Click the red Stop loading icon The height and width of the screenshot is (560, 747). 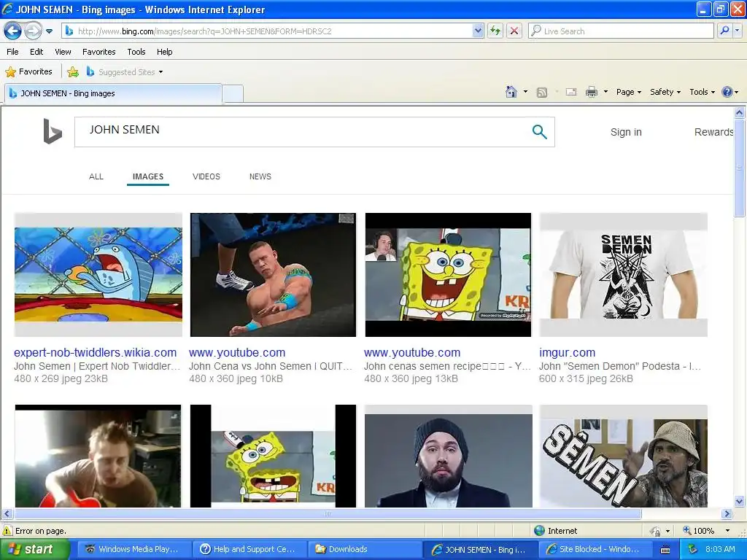point(514,31)
